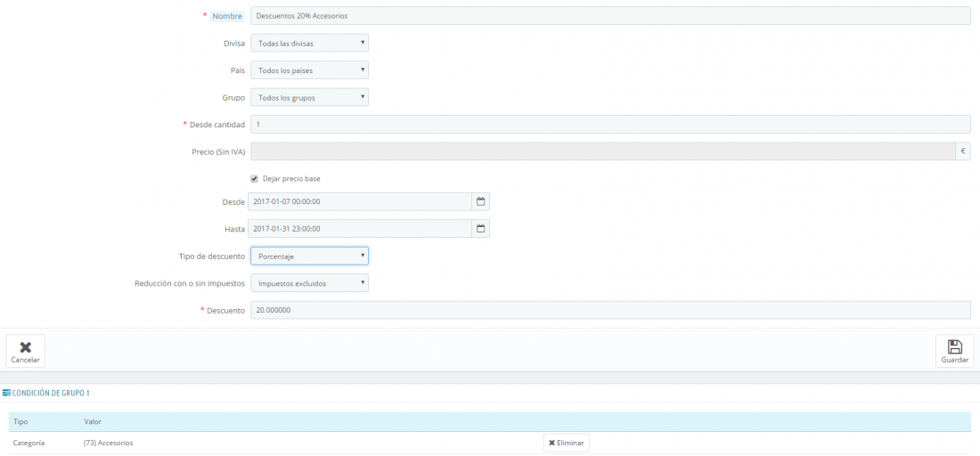This screenshot has width=980, height=456.
Task: Open the Hasta date calendar picker
Action: [480, 229]
